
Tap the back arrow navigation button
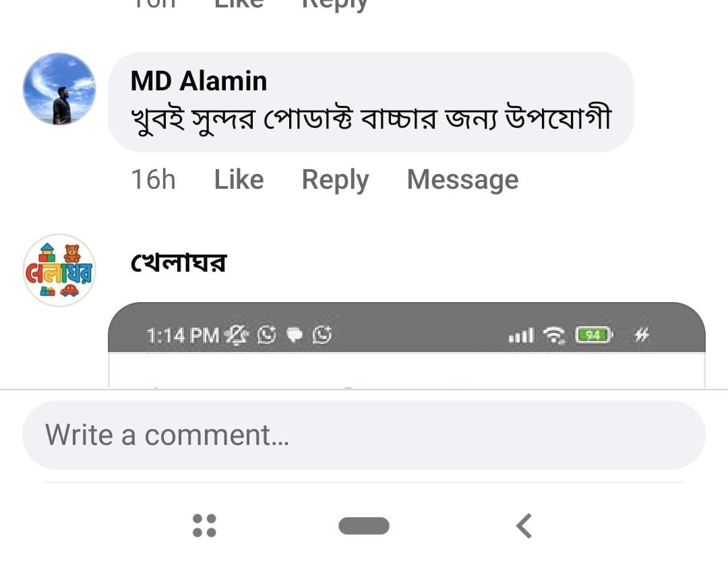(x=524, y=526)
